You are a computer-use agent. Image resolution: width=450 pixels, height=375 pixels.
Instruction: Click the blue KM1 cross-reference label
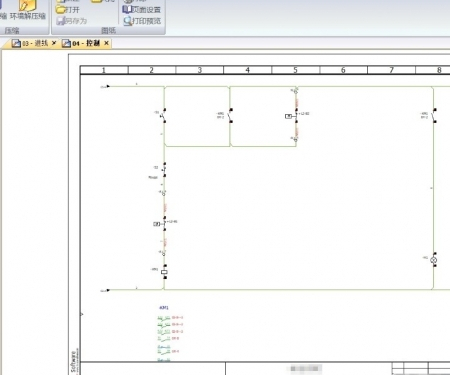click(x=164, y=308)
